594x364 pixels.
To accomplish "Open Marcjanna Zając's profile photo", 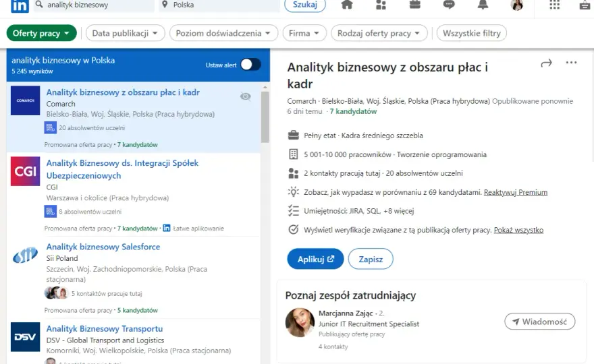I will click(300, 322).
